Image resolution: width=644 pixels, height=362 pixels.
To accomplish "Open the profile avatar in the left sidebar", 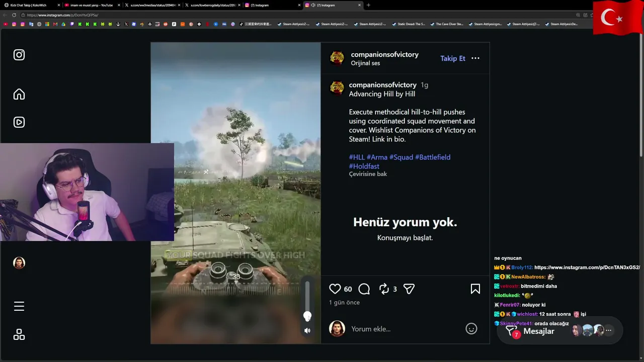I will [x=19, y=263].
